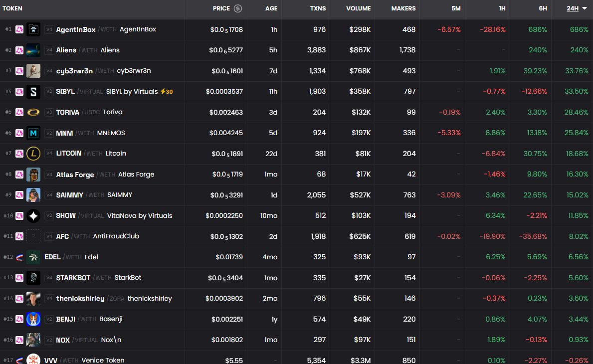Open EDEL token leaf logo

[33, 257]
